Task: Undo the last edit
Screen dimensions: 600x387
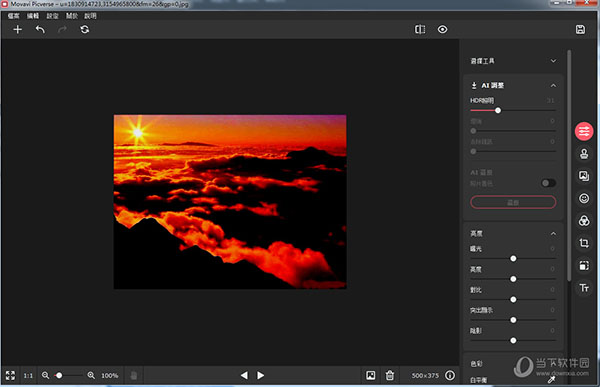Action: 40,29
